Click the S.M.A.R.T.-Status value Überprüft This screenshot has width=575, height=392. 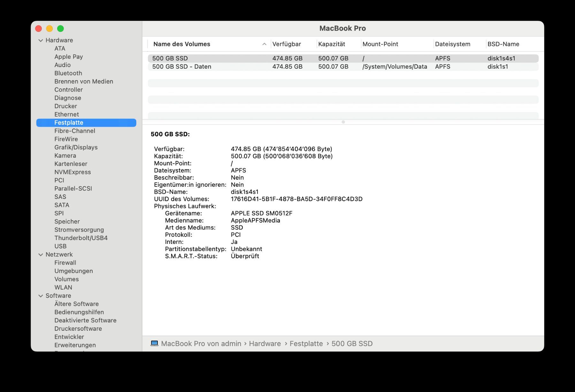(x=245, y=256)
